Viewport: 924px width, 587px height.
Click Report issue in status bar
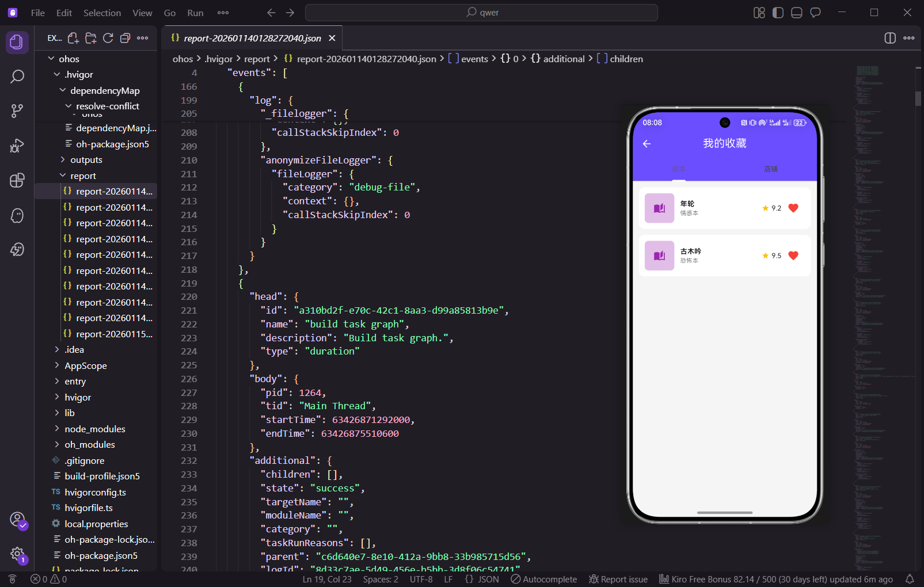click(x=618, y=579)
